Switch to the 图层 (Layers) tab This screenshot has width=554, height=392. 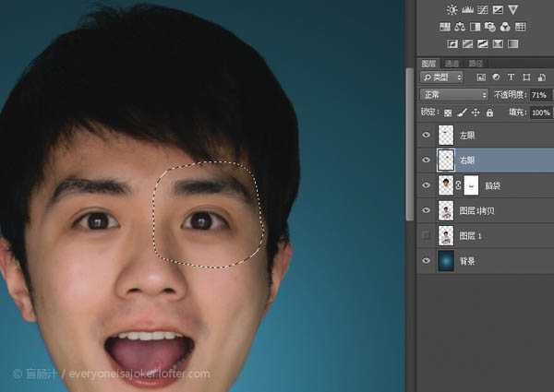click(428, 64)
